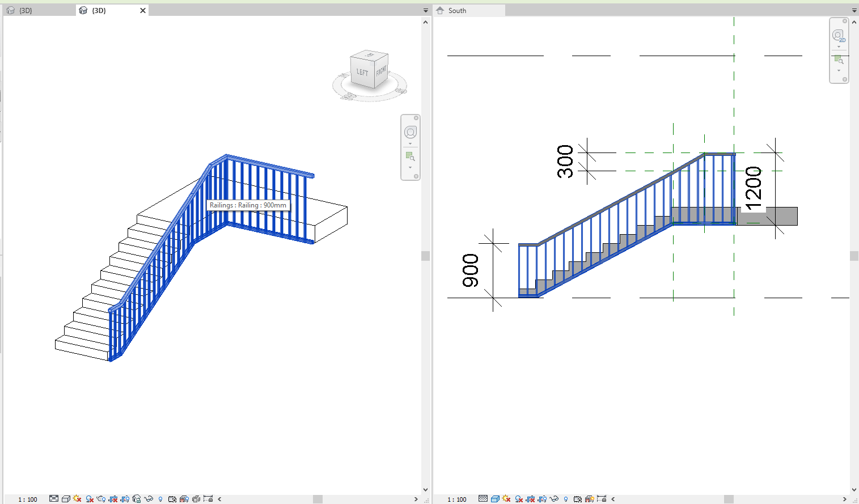Toggle the Sun Path in the 3D view
The width and height of the screenshot is (859, 504).
[78, 498]
